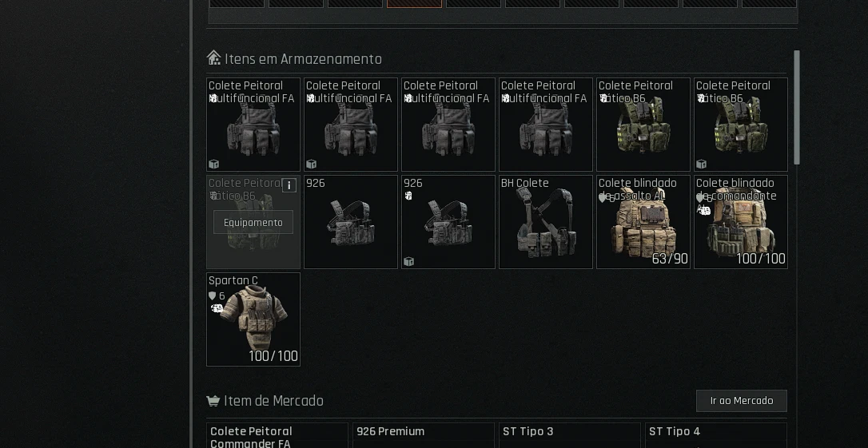Click the info icon on greyed B6 vest
Screen dimensions: 868x448
[x=289, y=185]
